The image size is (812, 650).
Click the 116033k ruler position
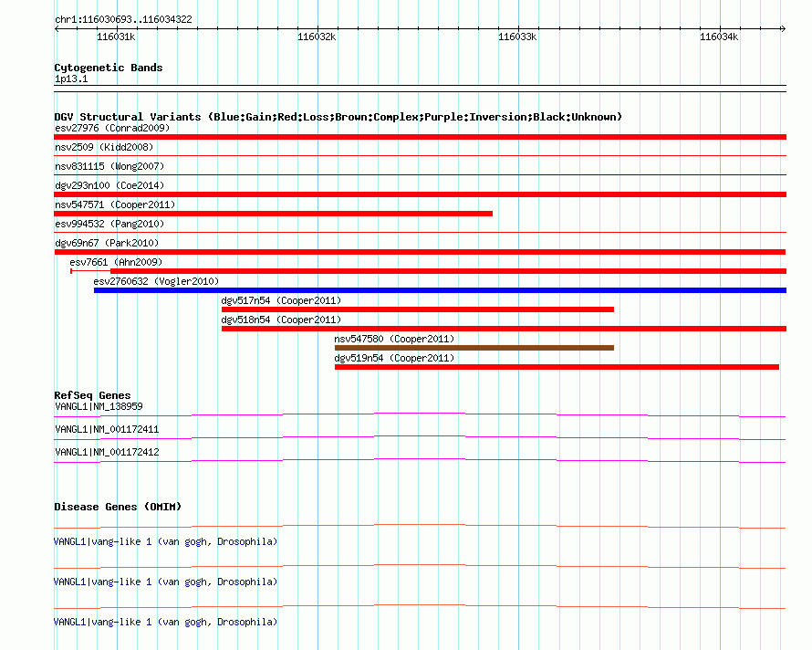(x=518, y=37)
